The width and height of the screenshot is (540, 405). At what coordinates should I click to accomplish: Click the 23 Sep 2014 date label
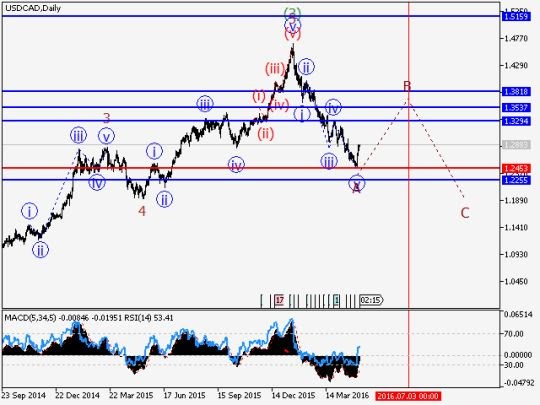click(x=23, y=395)
